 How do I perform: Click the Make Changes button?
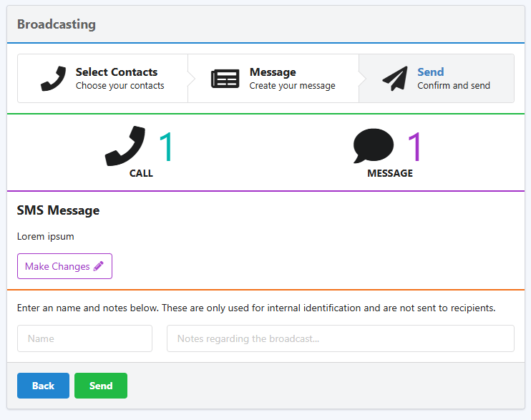[64, 266]
